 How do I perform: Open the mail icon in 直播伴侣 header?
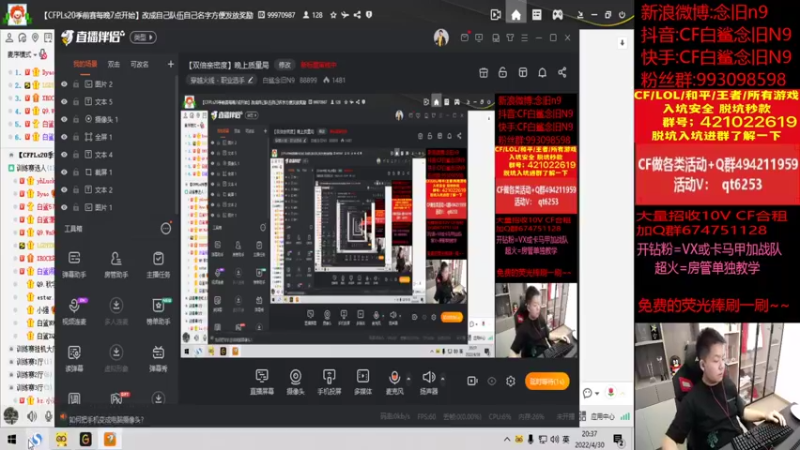pos(464,37)
